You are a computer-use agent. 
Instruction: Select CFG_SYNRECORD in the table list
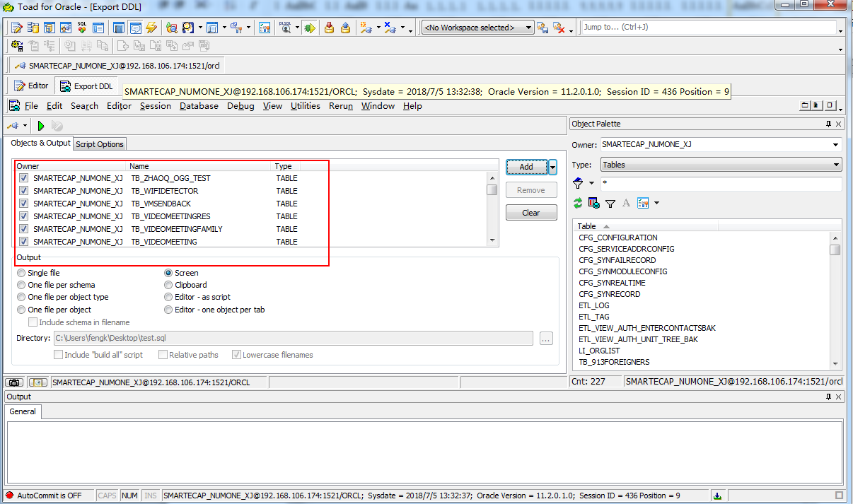click(x=609, y=294)
